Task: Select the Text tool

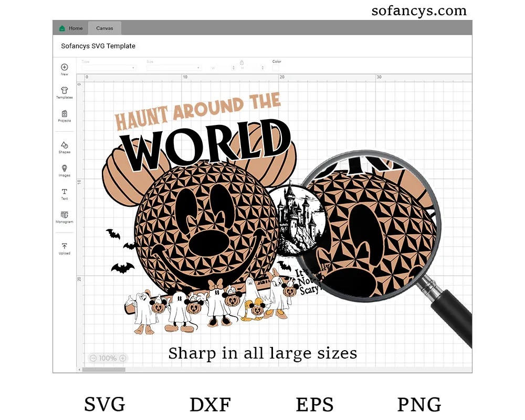Action: click(x=64, y=194)
